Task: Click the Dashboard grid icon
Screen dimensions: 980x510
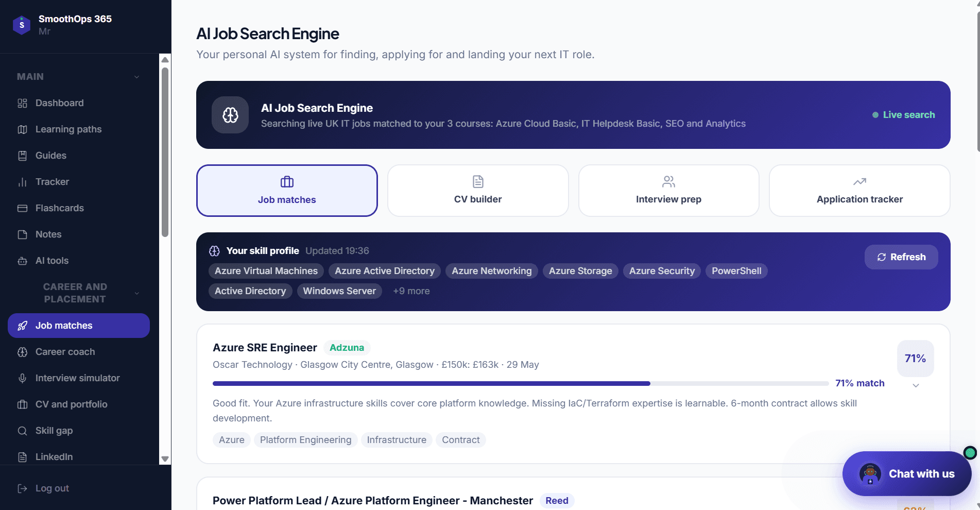Action: [x=22, y=103]
